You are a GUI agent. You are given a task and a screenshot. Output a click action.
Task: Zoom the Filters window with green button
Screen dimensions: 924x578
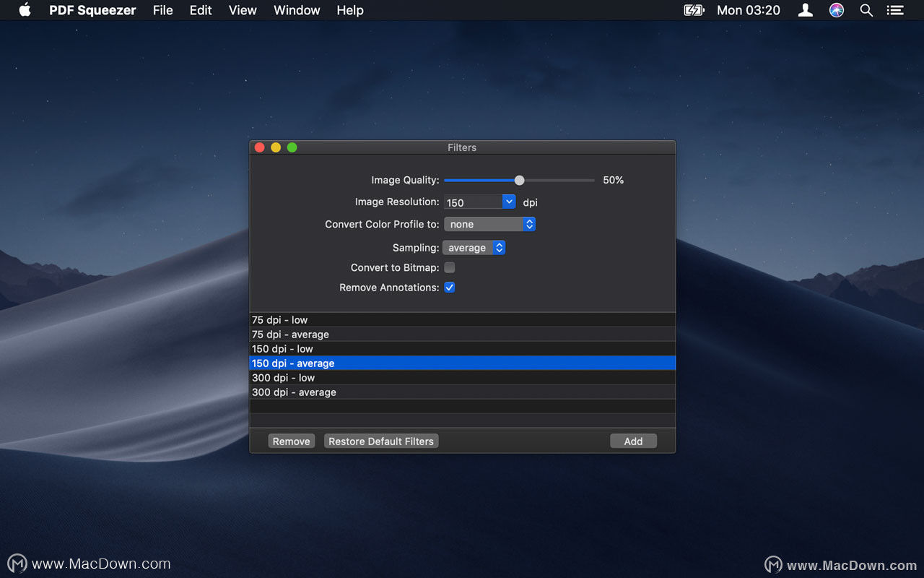coord(292,147)
